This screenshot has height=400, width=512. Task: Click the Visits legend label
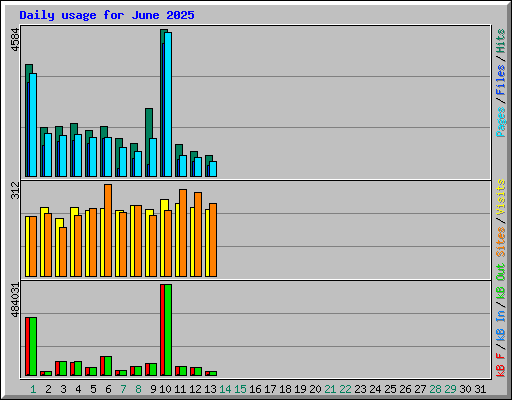coord(501,197)
